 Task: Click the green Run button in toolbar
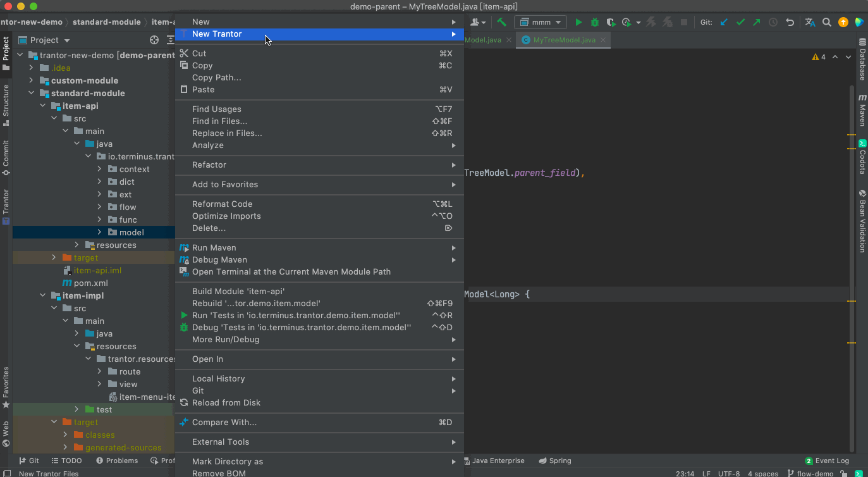click(578, 22)
